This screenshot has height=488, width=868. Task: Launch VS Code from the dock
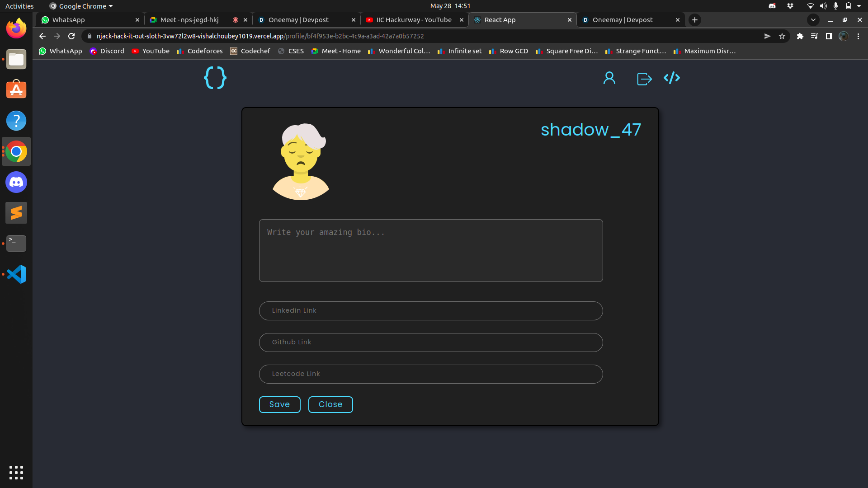(16, 274)
